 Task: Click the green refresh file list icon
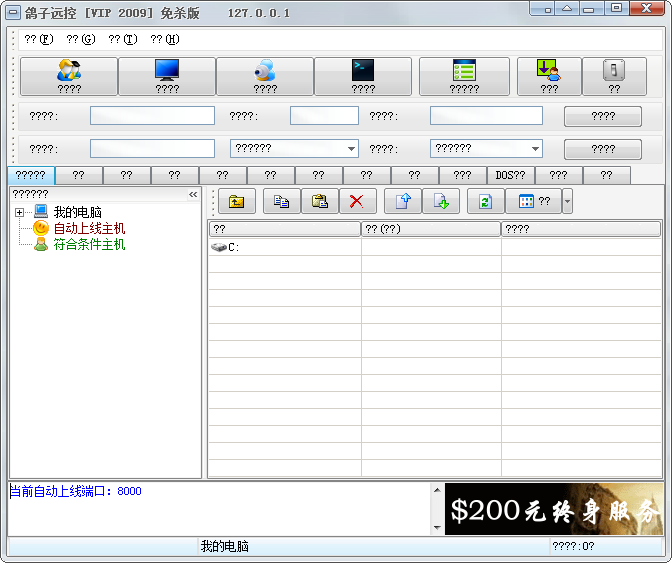485,201
